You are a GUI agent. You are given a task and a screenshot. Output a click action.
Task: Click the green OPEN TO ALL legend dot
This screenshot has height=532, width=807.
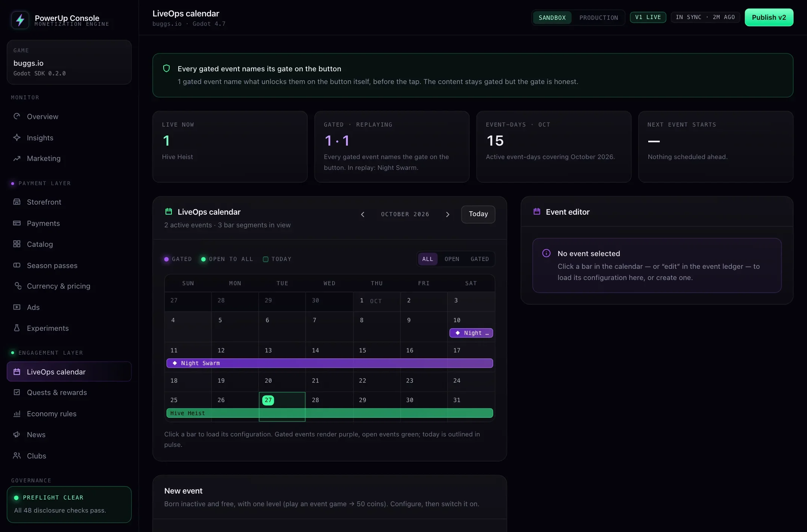[203, 259]
